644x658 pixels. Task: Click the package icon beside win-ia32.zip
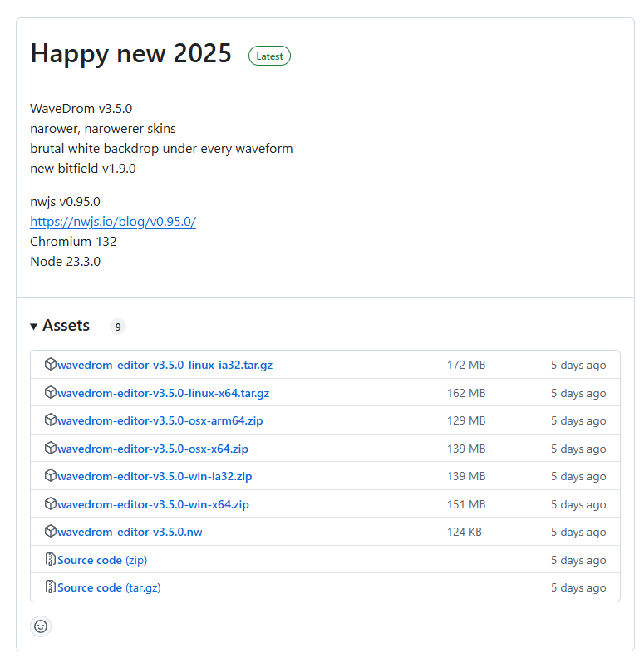[51, 475]
